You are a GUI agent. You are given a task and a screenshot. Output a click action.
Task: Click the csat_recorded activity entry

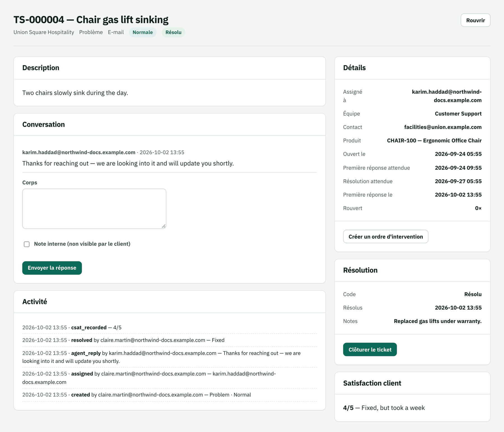pyautogui.click(x=170, y=328)
